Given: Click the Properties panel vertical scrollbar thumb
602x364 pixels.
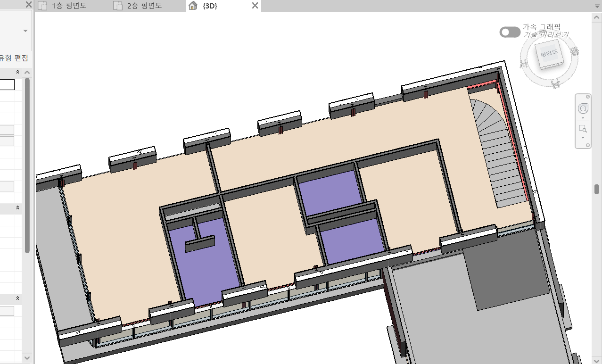Looking at the screenshot, I should [27, 165].
